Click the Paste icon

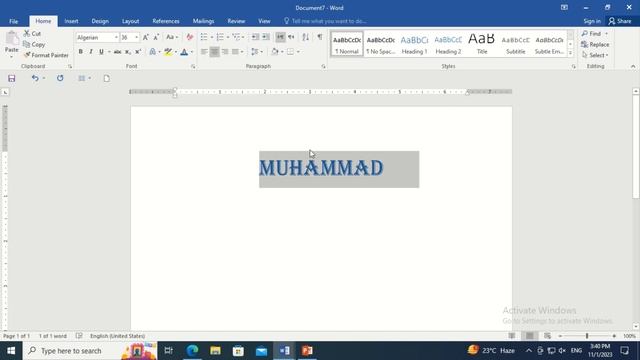(x=11, y=39)
